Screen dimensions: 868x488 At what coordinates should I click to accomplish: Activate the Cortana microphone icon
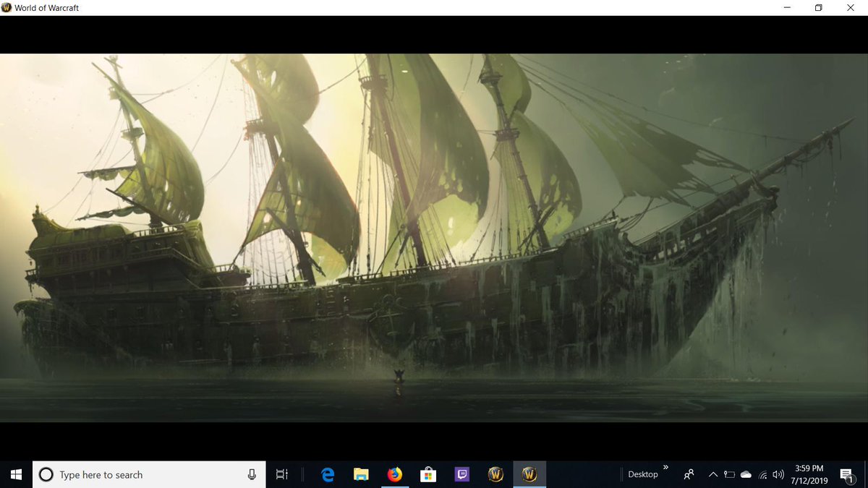(252, 474)
